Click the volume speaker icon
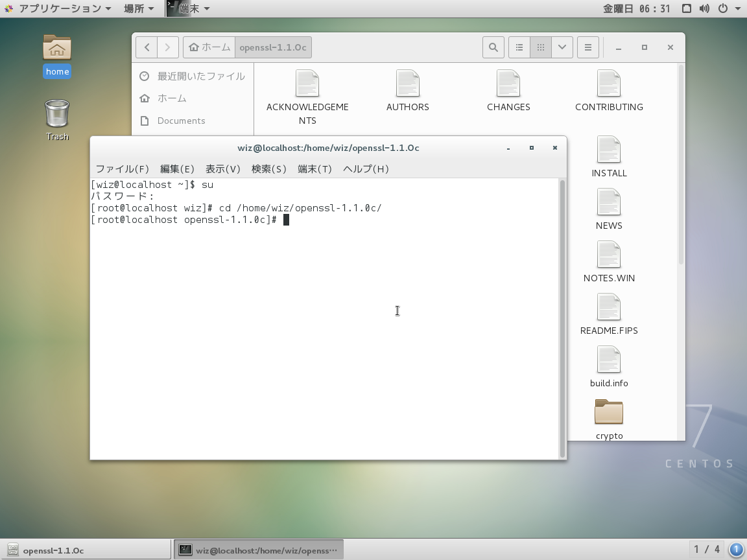The image size is (747, 560). click(704, 8)
